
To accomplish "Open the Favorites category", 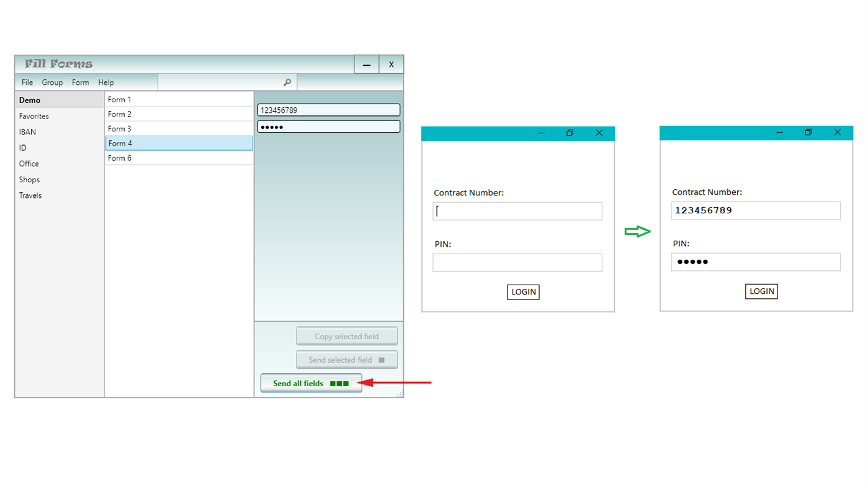I will (x=34, y=116).
